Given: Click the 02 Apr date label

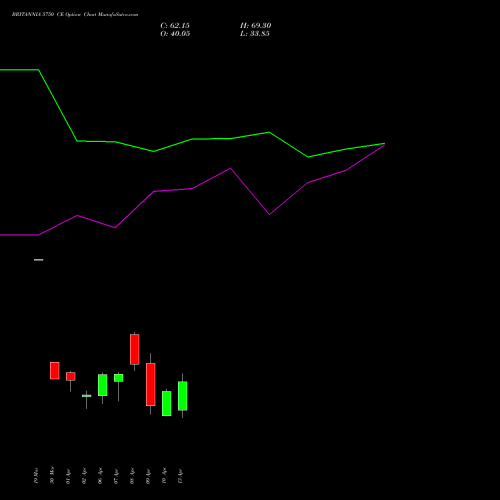Looking at the screenshot, I should tap(84, 476).
